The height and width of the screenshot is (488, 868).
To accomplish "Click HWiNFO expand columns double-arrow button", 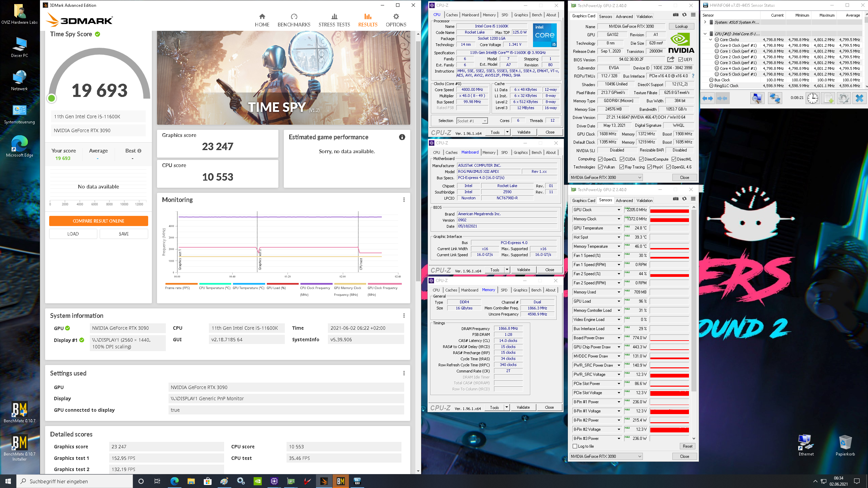I will (x=708, y=98).
